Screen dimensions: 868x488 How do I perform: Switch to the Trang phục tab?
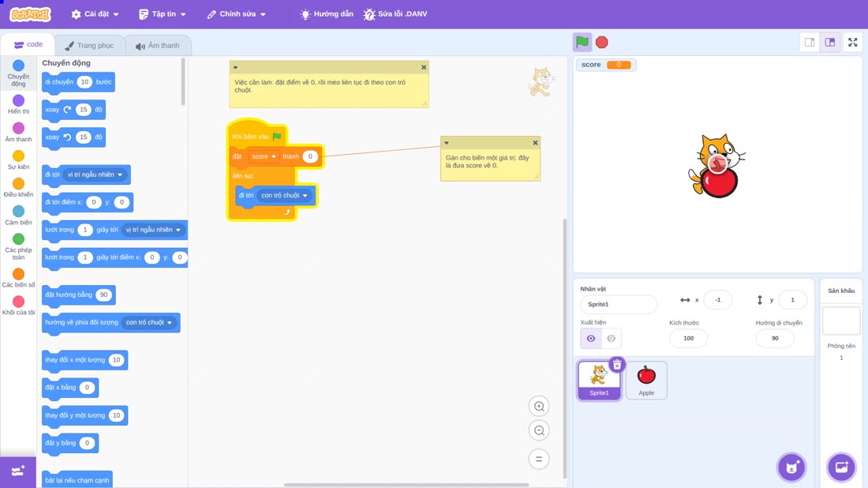coord(90,46)
